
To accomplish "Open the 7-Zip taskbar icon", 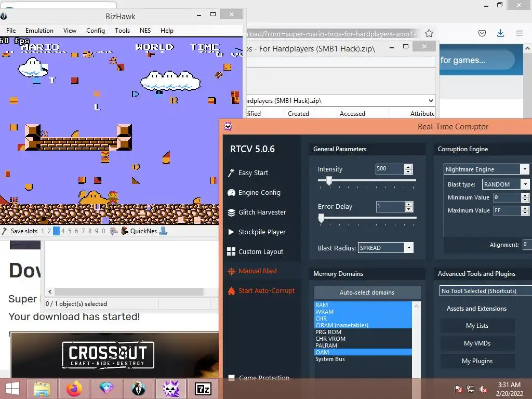I will pyautogui.click(x=203, y=389).
